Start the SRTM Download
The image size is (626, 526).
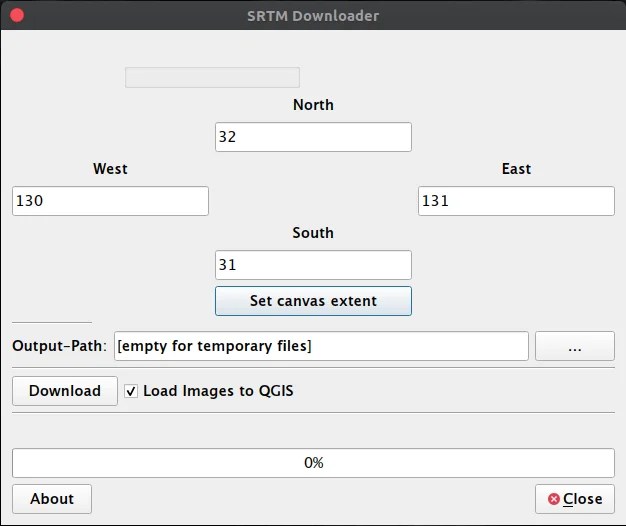click(65, 391)
